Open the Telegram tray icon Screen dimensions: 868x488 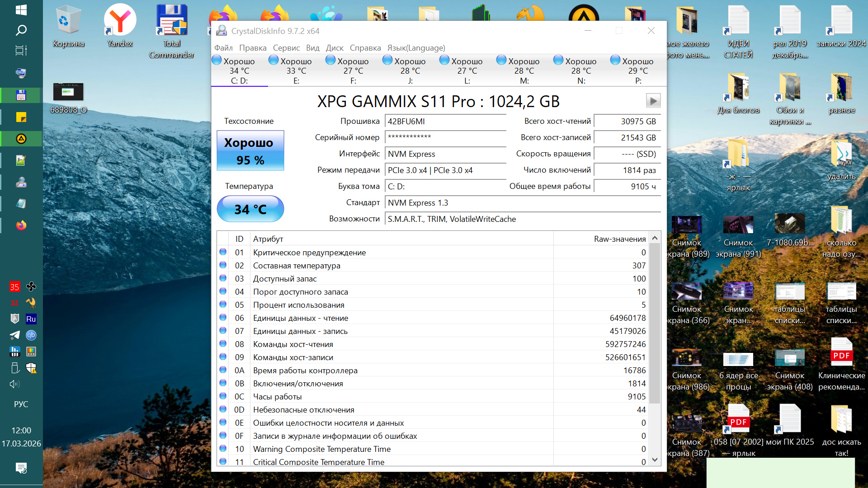click(14, 335)
